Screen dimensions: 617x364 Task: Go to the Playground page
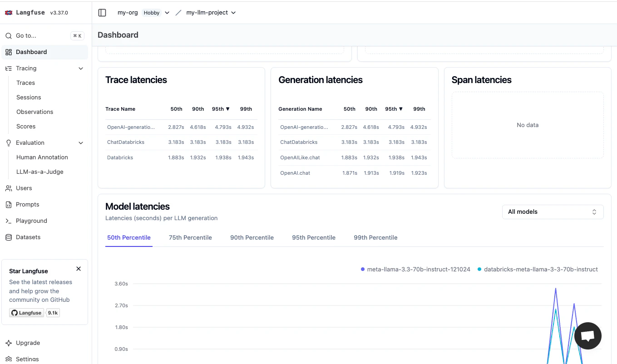(31, 221)
